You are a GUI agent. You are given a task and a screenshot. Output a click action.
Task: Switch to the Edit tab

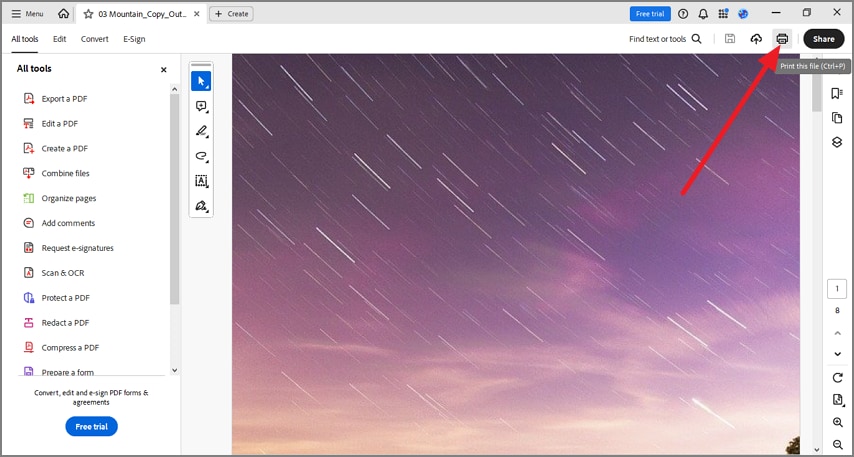pyautogui.click(x=59, y=39)
